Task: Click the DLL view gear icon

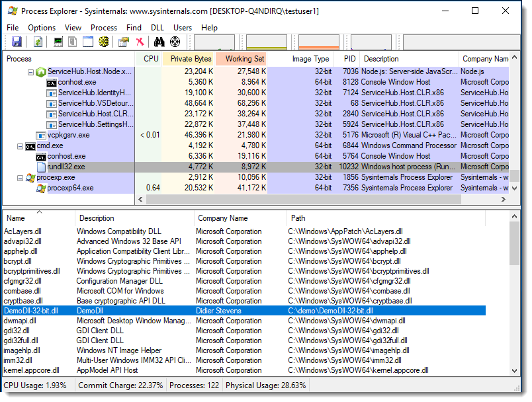Action: click(x=104, y=42)
